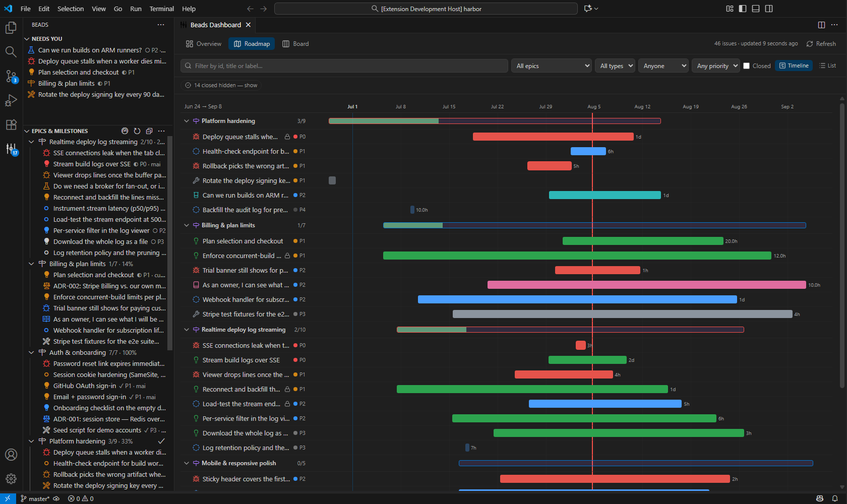Click the collapse-all icon in Epics & Milestones header
Screen dimensions: 847x504
pos(149,131)
